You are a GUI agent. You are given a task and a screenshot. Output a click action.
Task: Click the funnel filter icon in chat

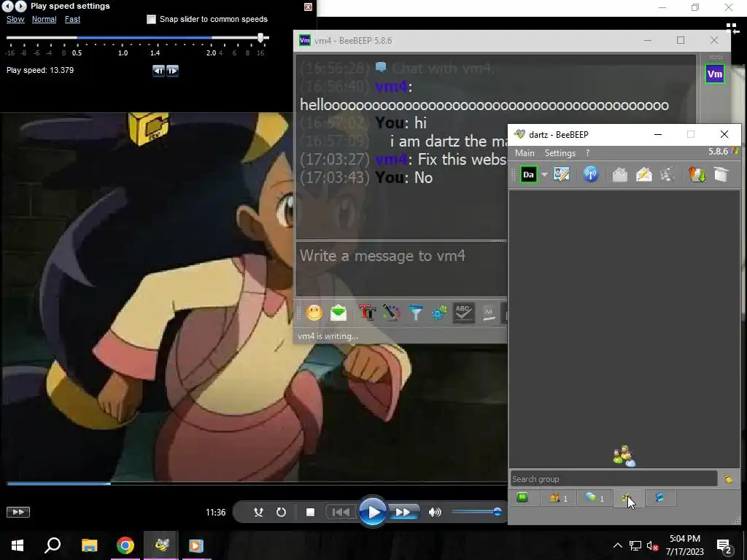[x=415, y=313]
